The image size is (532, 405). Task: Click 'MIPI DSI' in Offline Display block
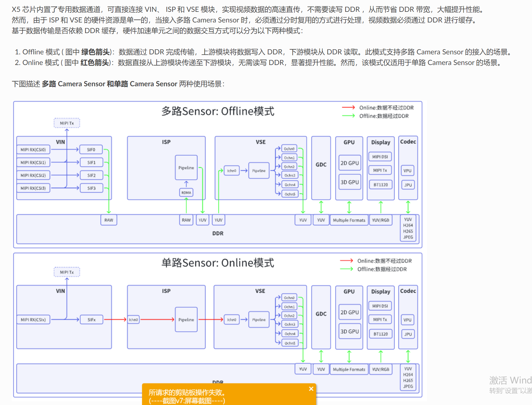pyautogui.click(x=380, y=157)
